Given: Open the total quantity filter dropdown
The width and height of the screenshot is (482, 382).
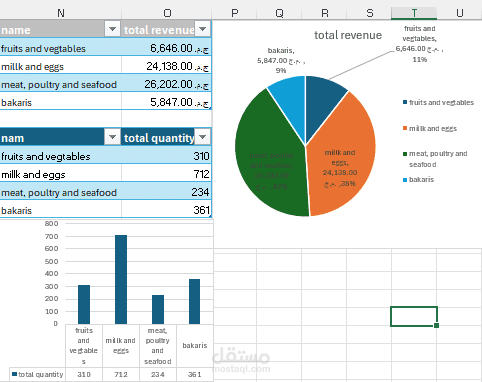Looking at the screenshot, I should tap(203, 137).
